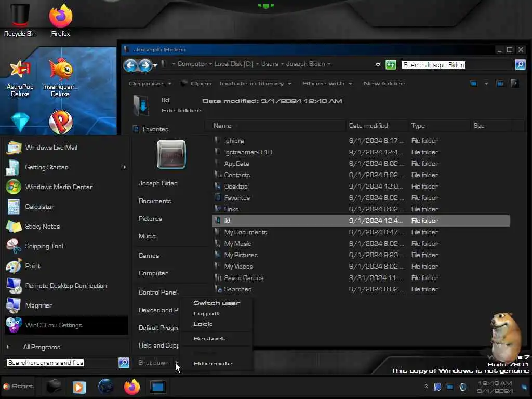The height and width of the screenshot is (399, 532).
Task: Click the Search Joseph Biden field
Action: 457,65
